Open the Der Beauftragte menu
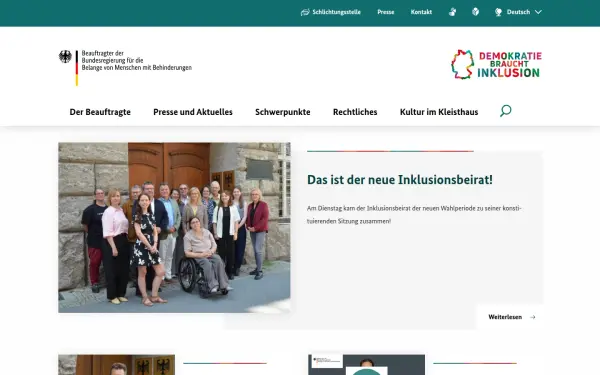The height and width of the screenshot is (375, 600). [100, 112]
